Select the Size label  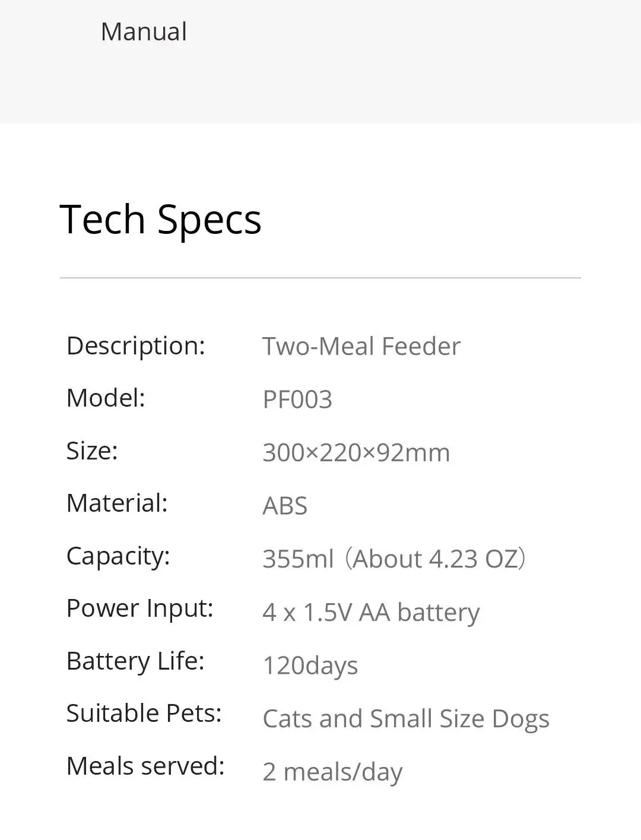tap(92, 451)
